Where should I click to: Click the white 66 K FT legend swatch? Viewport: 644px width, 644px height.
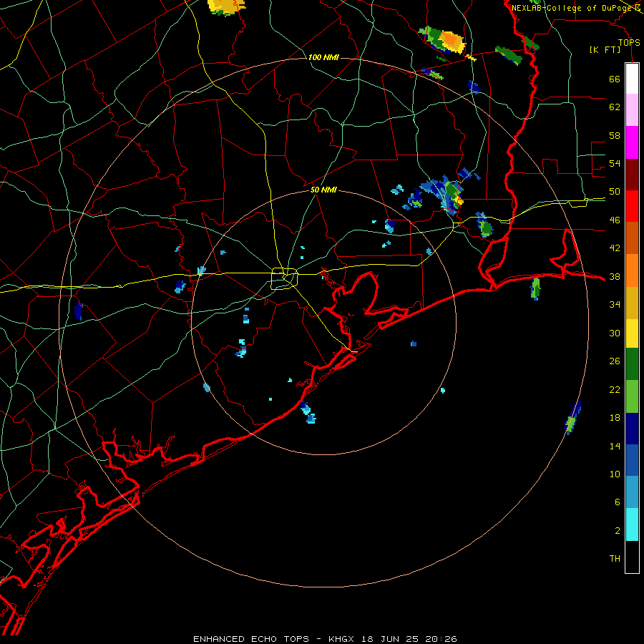[632, 79]
